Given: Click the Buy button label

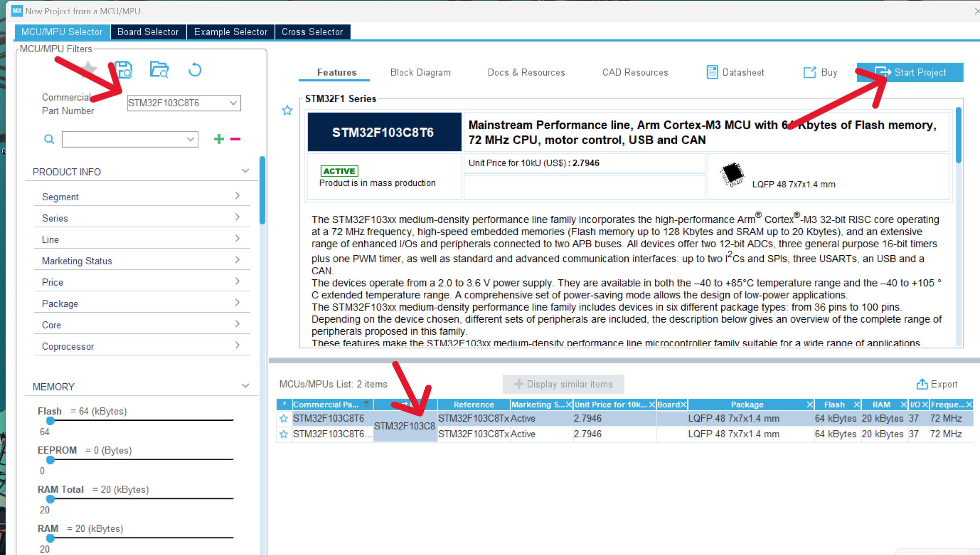Looking at the screenshot, I should pyautogui.click(x=829, y=73).
